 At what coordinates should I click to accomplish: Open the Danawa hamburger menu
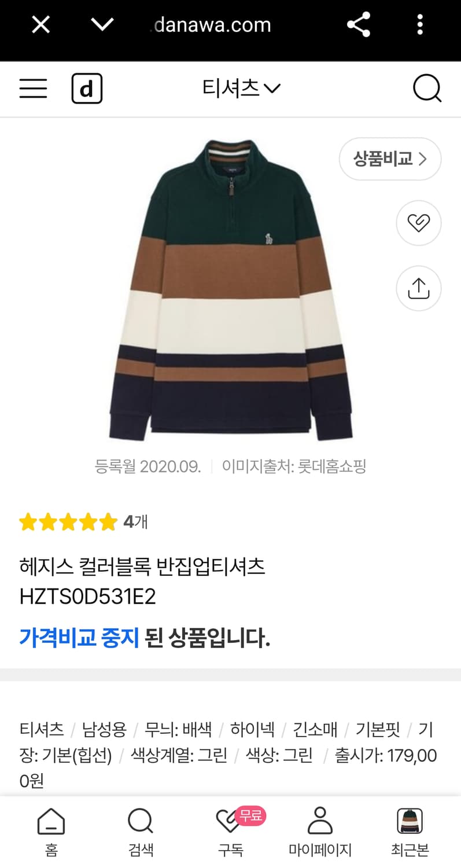pos(33,88)
